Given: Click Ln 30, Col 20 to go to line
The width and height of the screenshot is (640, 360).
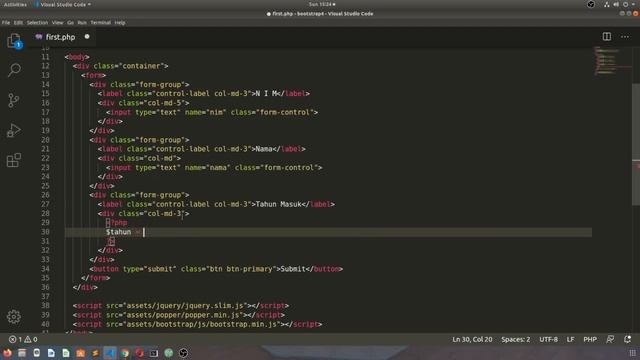Looking at the screenshot, I should 472,339.
